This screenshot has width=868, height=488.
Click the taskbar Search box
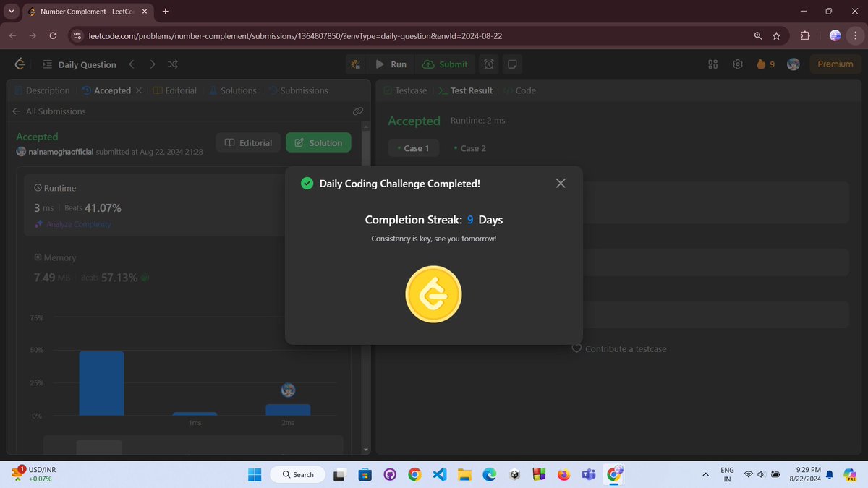tap(297, 474)
